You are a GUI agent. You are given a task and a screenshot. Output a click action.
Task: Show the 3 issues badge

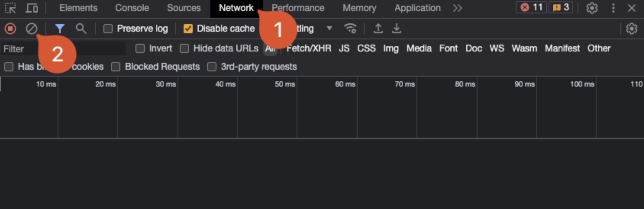(x=561, y=8)
